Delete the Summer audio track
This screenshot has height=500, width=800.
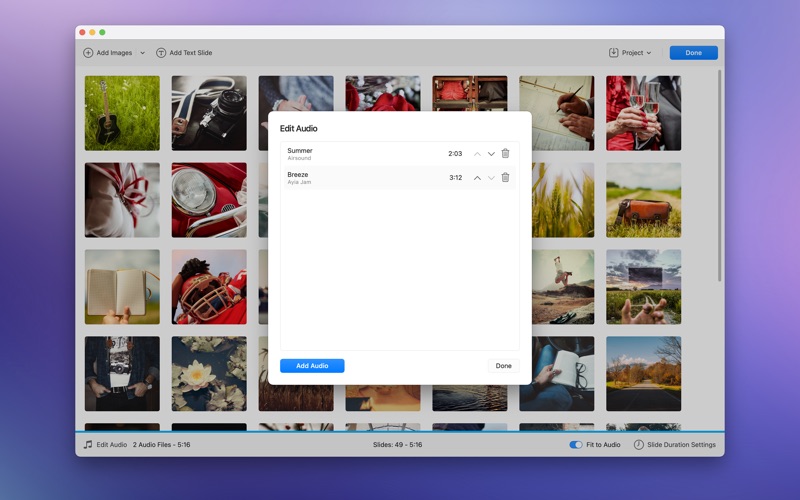[x=505, y=153]
